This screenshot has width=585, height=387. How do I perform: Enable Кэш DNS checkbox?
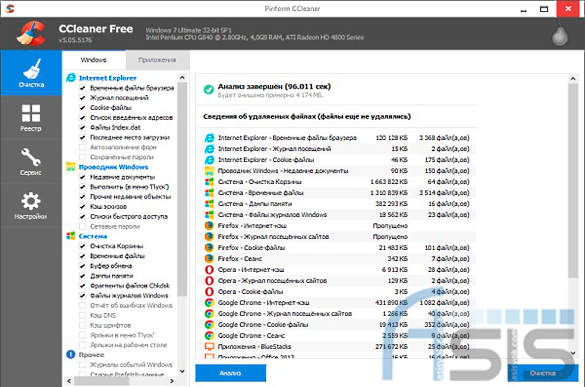82,315
